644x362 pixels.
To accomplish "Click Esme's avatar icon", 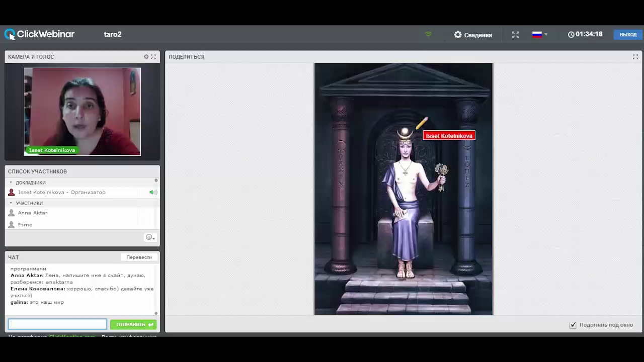I will pos(11,225).
